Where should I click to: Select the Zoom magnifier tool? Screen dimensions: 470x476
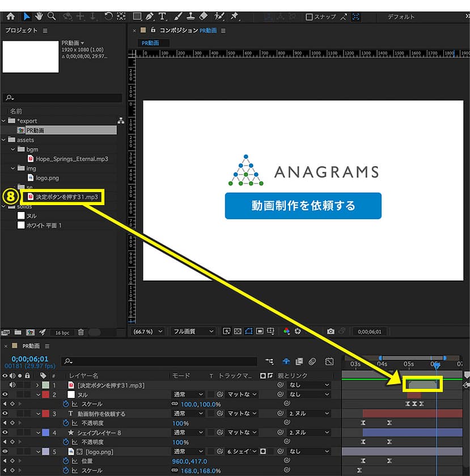pyautogui.click(x=52, y=16)
